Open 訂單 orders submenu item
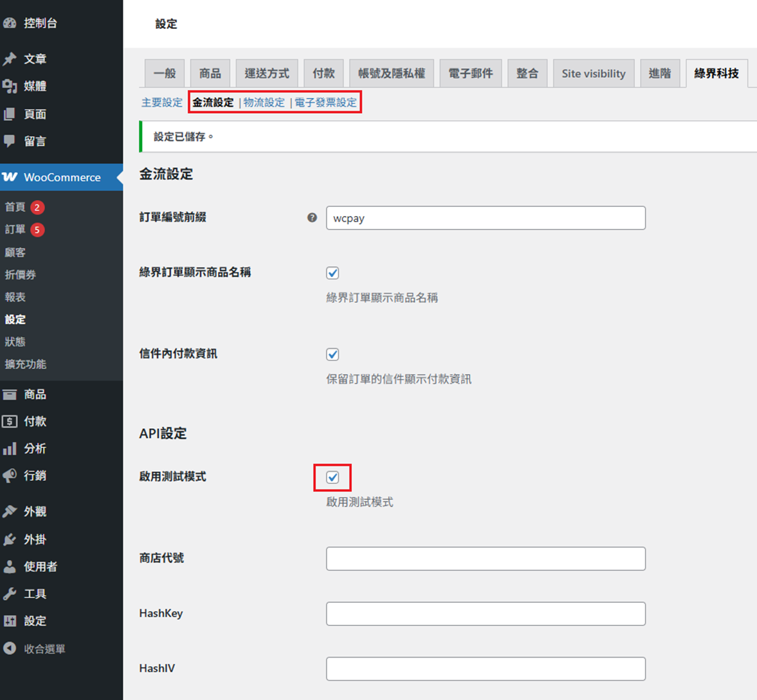The height and width of the screenshot is (700, 757). pos(15,229)
